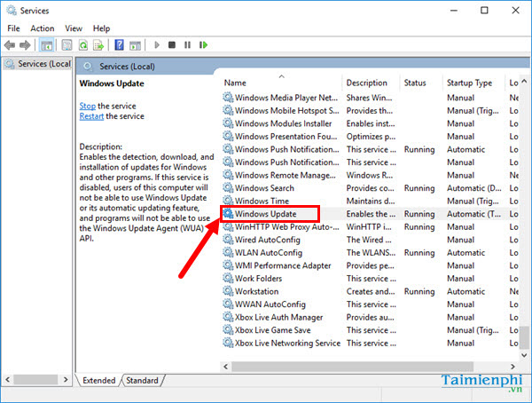
Task: Click the Stop the service link
Action: pyautogui.click(x=87, y=106)
